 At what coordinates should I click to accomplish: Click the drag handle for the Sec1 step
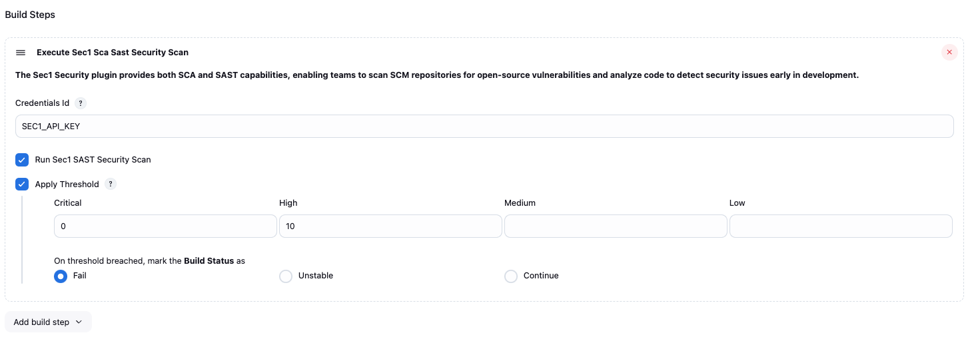tap(21, 53)
